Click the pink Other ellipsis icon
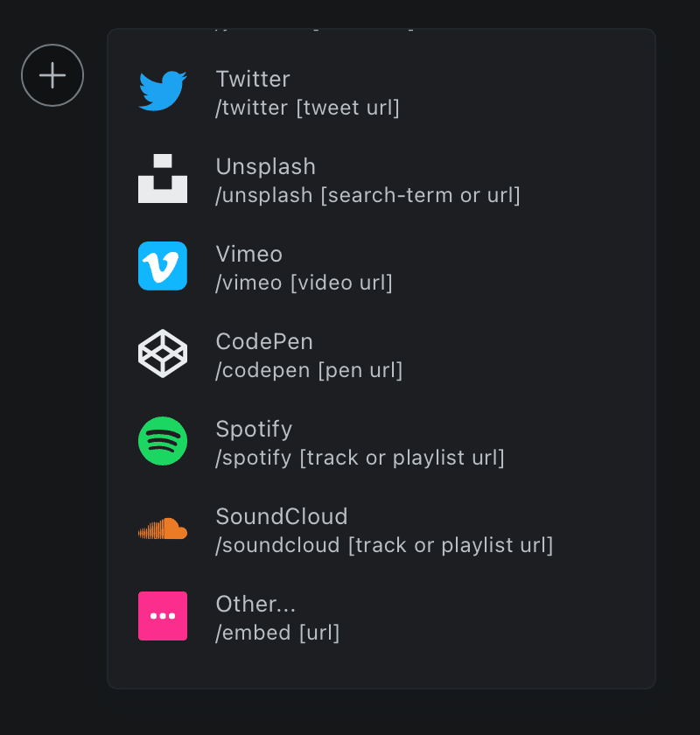The width and height of the screenshot is (700, 735). pyautogui.click(x=163, y=616)
